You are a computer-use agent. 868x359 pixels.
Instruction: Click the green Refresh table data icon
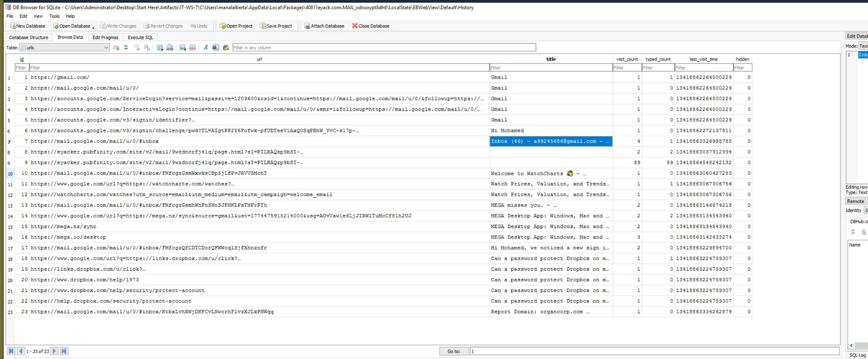click(126, 48)
